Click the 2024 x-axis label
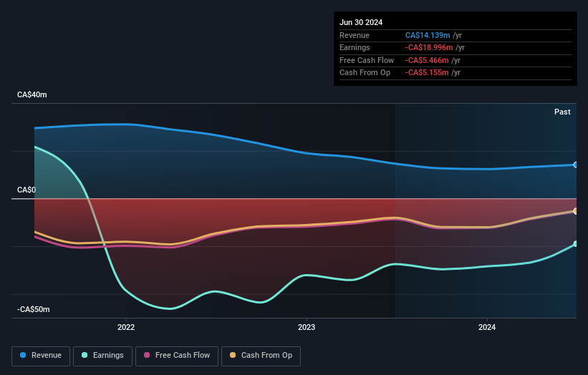 coord(487,327)
